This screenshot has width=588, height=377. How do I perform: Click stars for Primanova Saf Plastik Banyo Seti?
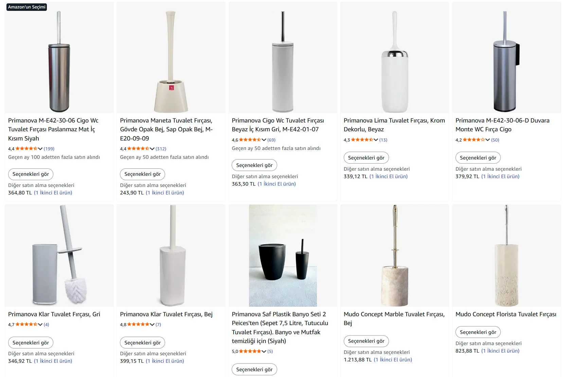click(x=250, y=351)
